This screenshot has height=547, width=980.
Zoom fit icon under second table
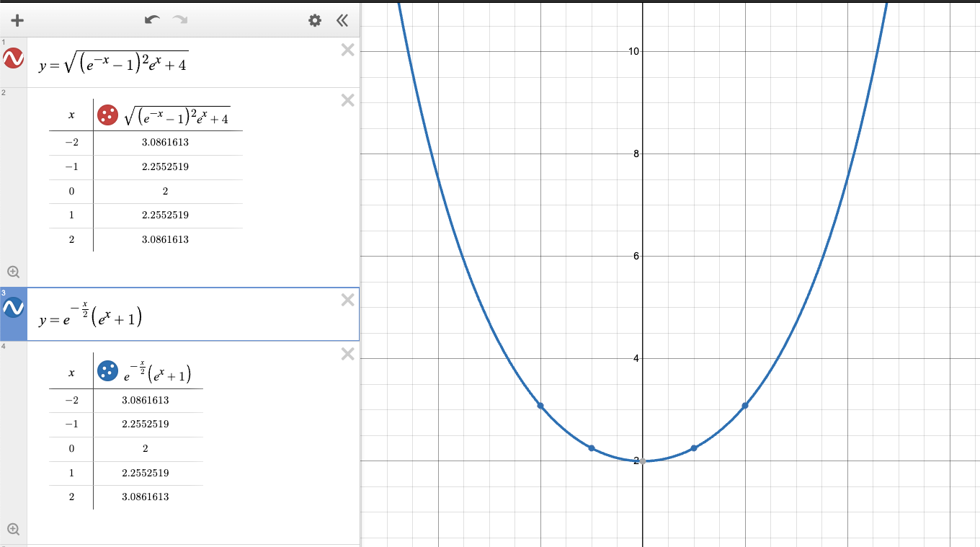13,530
